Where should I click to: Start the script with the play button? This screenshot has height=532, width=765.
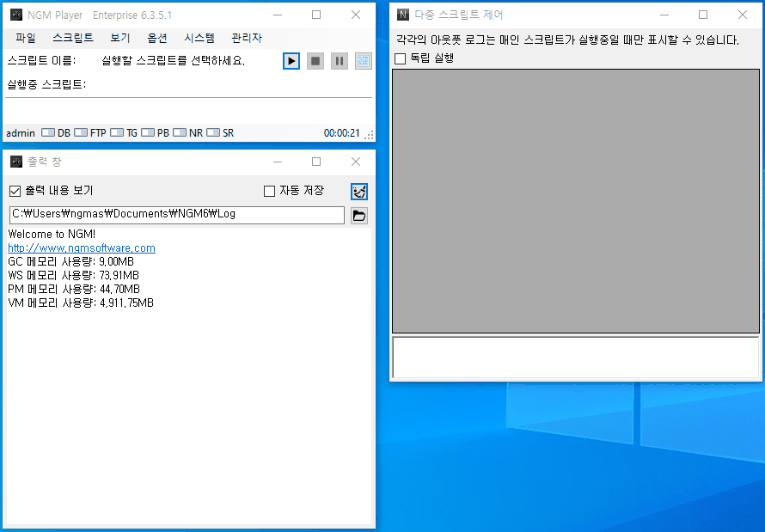click(291, 61)
